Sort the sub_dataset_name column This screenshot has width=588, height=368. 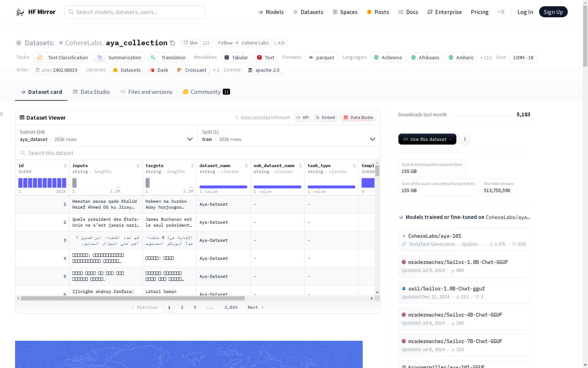point(300,166)
